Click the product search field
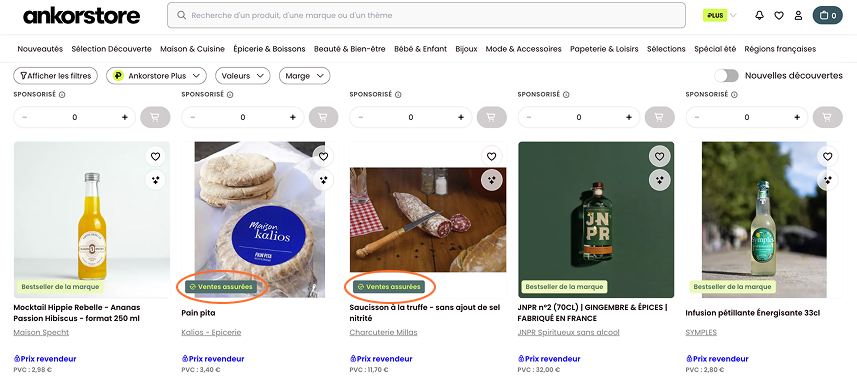The image size is (857, 379). (x=426, y=15)
